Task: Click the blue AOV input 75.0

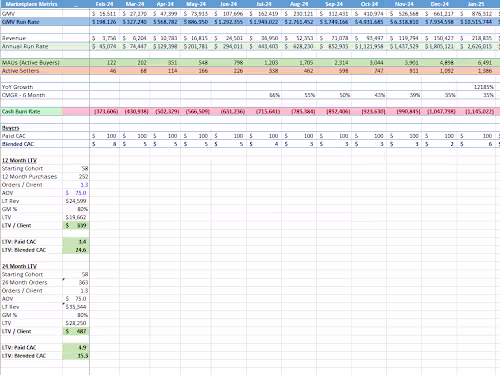Action: coord(76,193)
